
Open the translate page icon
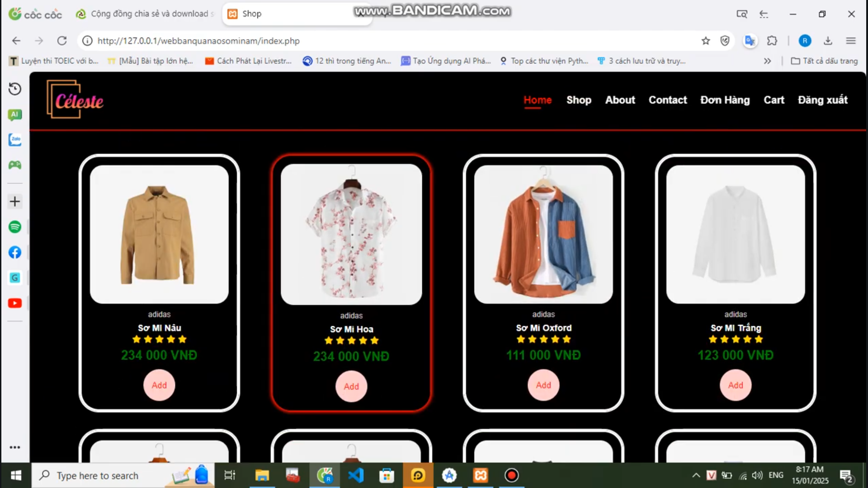750,41
